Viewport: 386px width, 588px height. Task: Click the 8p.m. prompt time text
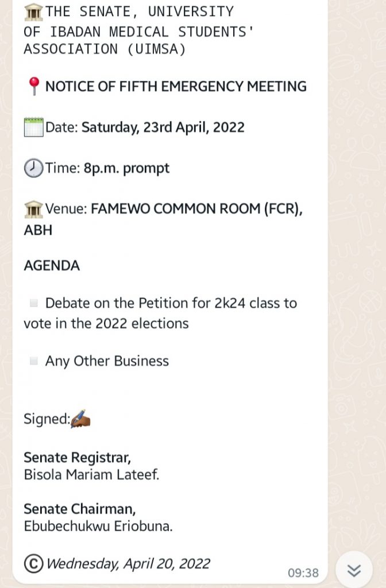click(126, 168)
